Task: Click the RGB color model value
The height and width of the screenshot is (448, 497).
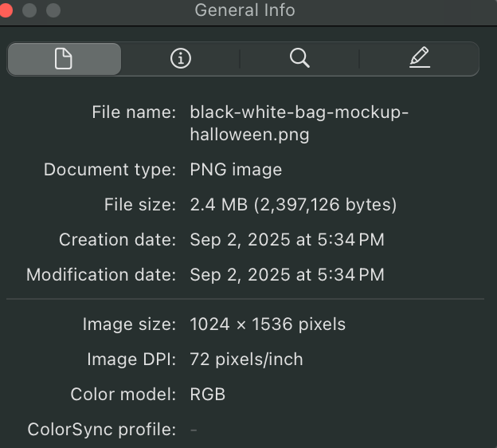Action: click(207, 395)
